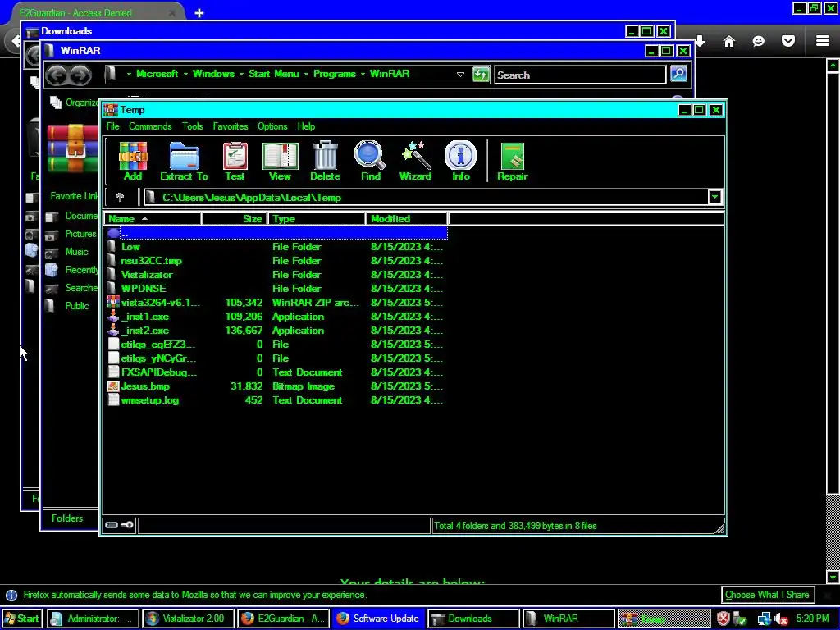840x630 pixels.
Task: Open the Commands menu
Action: click(x=150, y=126)
